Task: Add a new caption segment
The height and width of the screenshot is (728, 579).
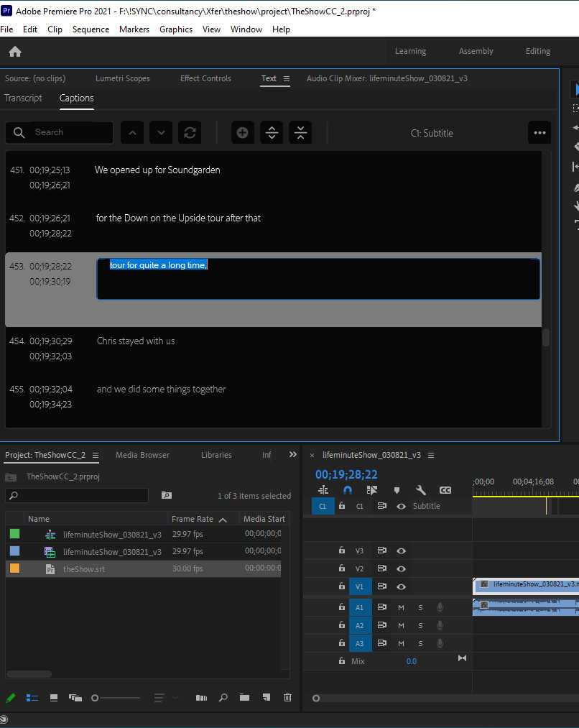Action: point(242,132)
